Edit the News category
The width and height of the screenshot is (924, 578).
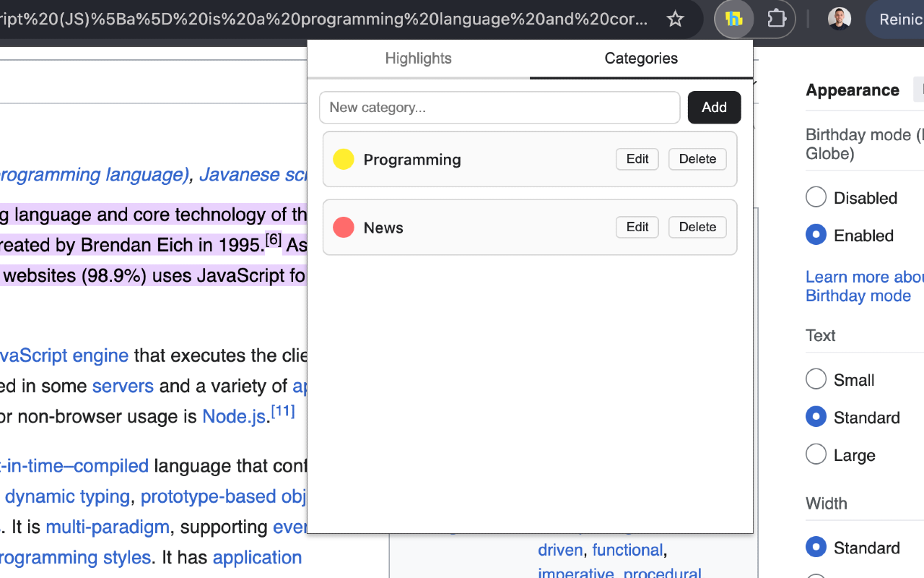coord(637,227)
